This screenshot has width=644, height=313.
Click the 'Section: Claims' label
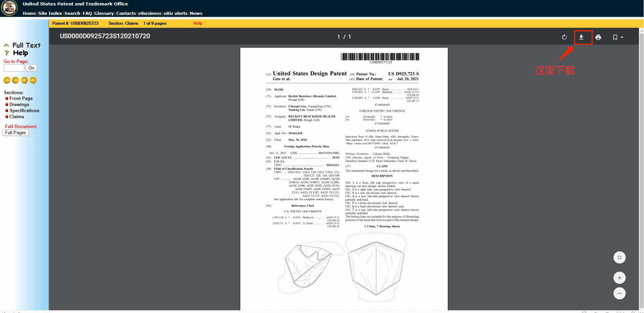(x=124, y=23)
